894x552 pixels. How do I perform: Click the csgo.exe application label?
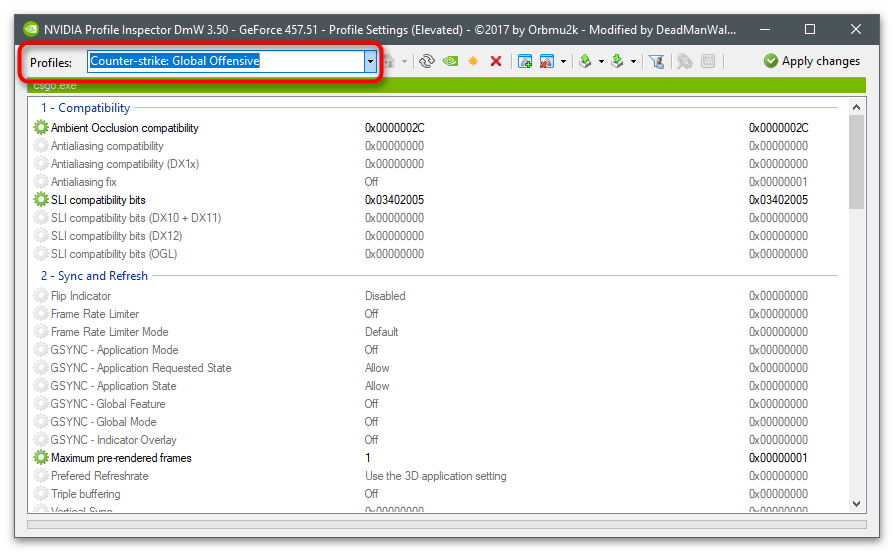[55, 86]
